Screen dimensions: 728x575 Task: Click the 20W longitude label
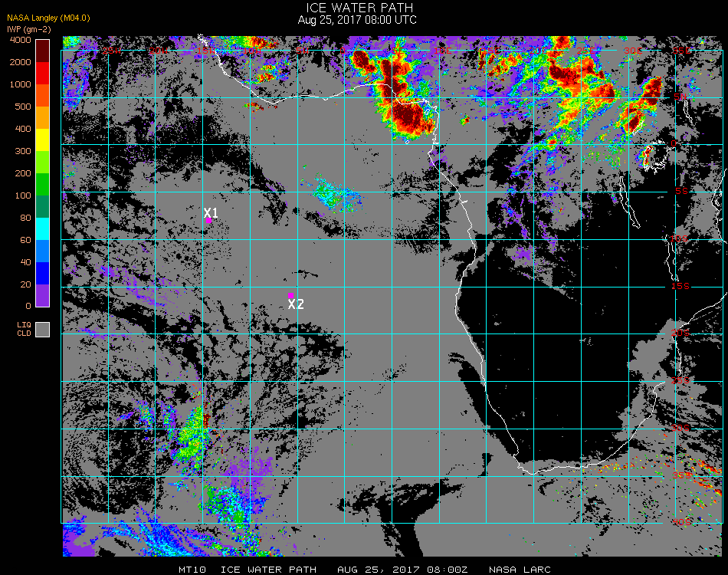[x=158, y=51]
